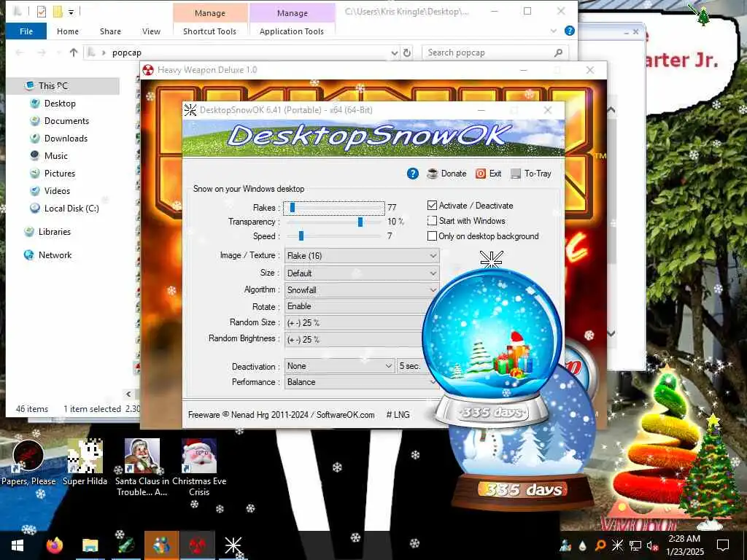Switch to the Home ribbon tab
Viewport: 747px width, 560px height.
pos(68,31)
